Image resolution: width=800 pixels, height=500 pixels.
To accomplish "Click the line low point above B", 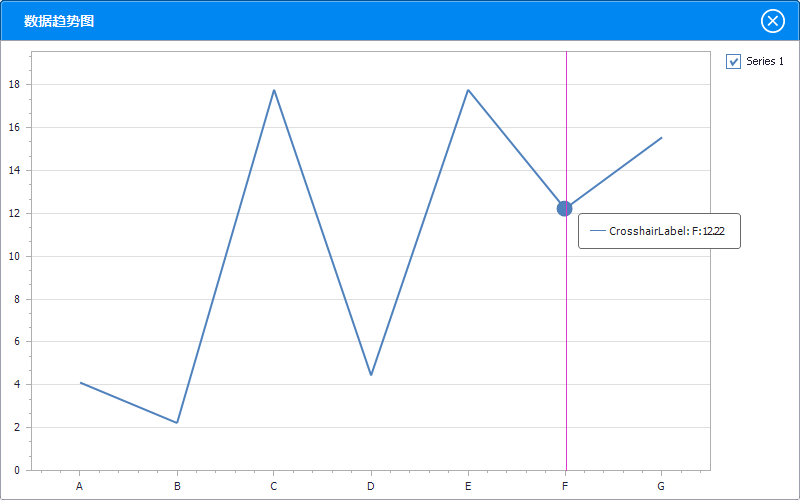I will [177, 422].
